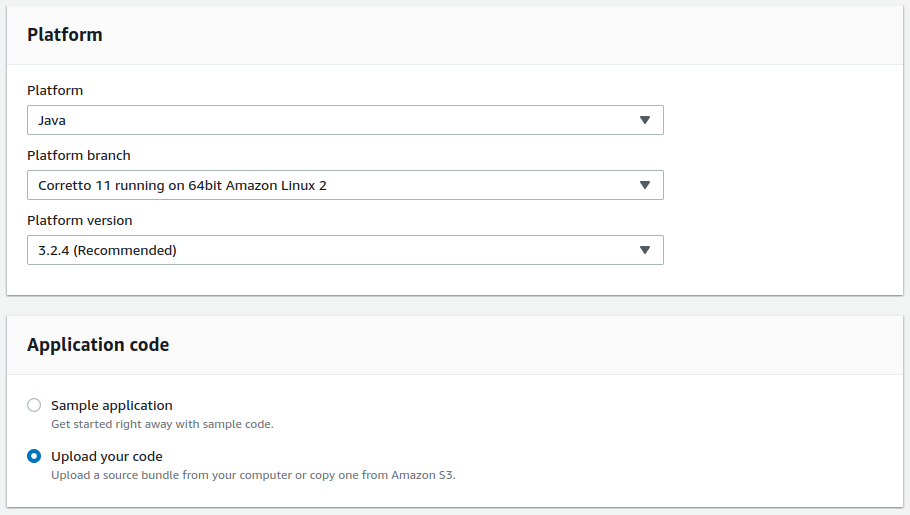
Task: Click the Platform version dropdown arrow icon
Action: coord(644,250)
